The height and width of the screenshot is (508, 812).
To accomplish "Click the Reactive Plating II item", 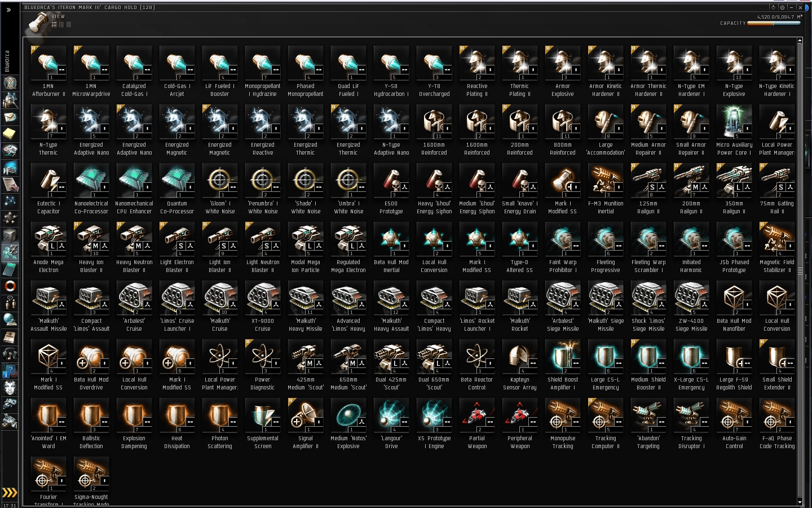I will point(477,72).
